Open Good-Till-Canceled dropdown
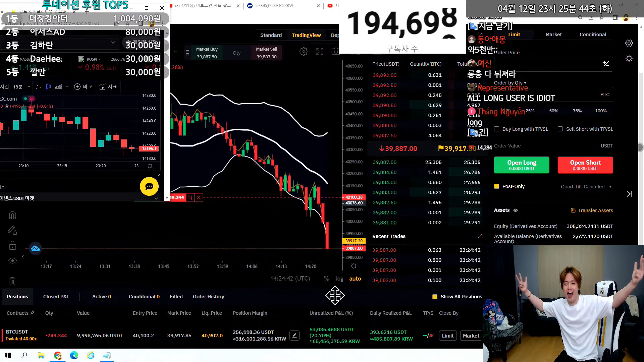 [586, 187]
